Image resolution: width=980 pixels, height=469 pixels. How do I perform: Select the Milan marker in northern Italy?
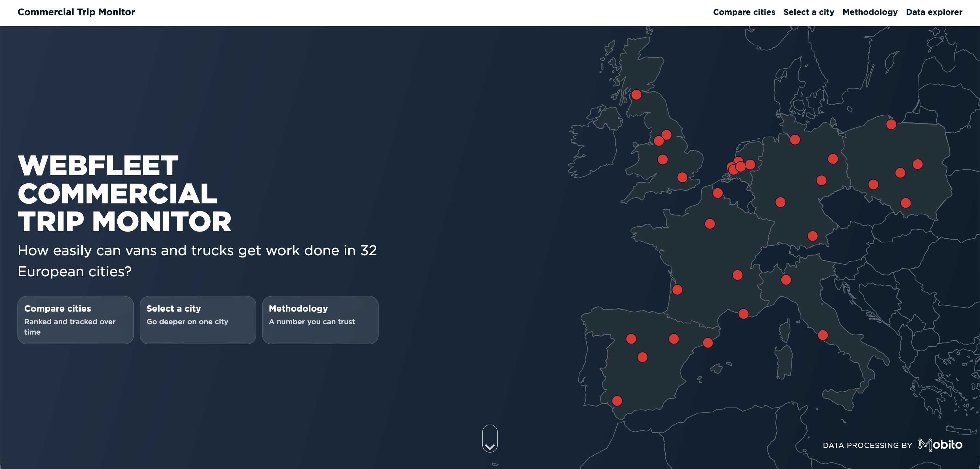pyautogui.click(x=786, y=280)
